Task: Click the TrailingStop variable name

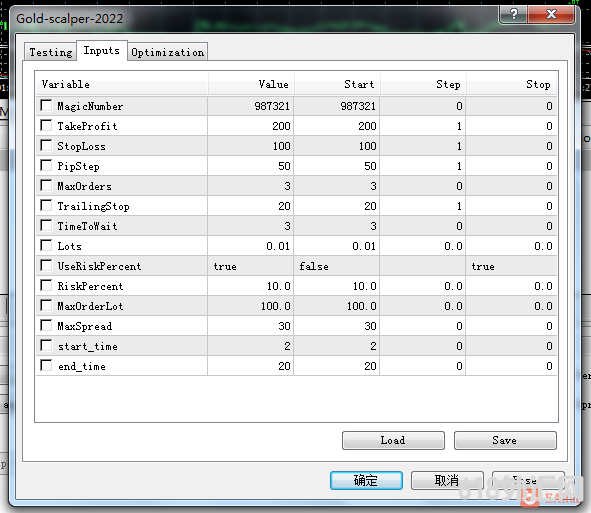Action: (x=93, y=206)
